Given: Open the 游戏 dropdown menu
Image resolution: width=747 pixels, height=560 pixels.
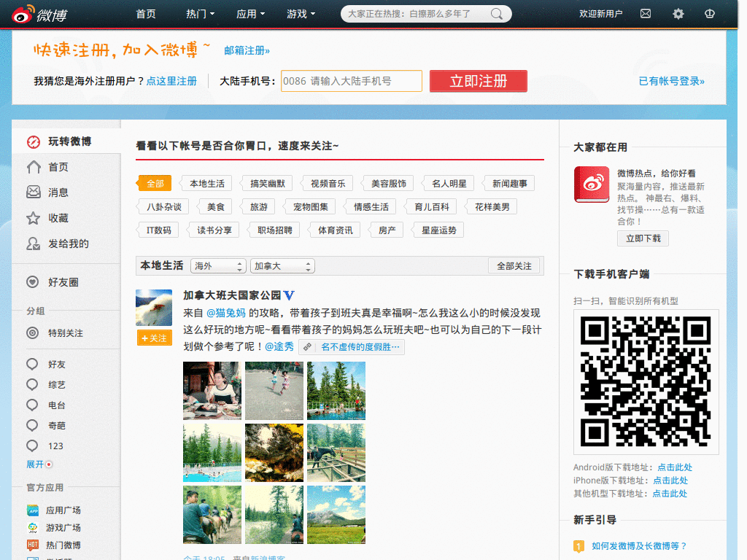Looking at the screenshot, I should pos(301,14).
